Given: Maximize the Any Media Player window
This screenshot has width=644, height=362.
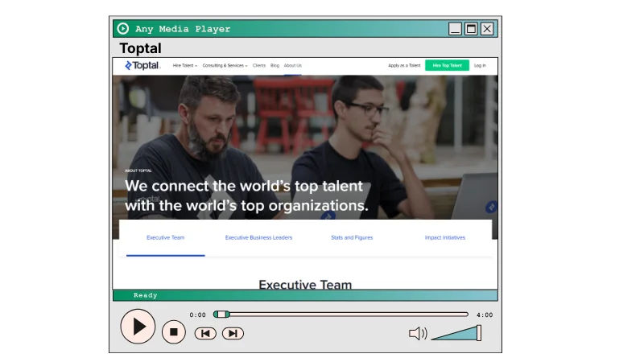Looking at the screenshot, I should pos(471,29).
